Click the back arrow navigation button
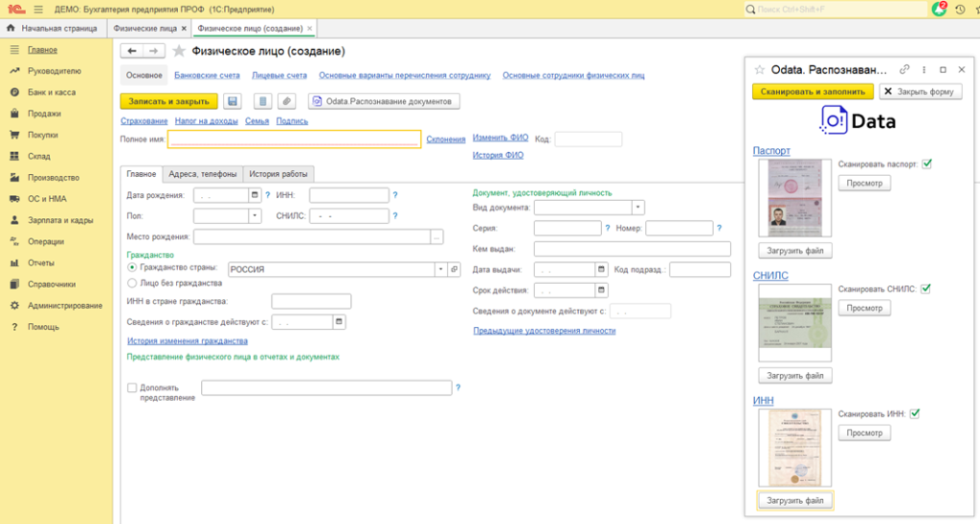 (x=132, y=52)
